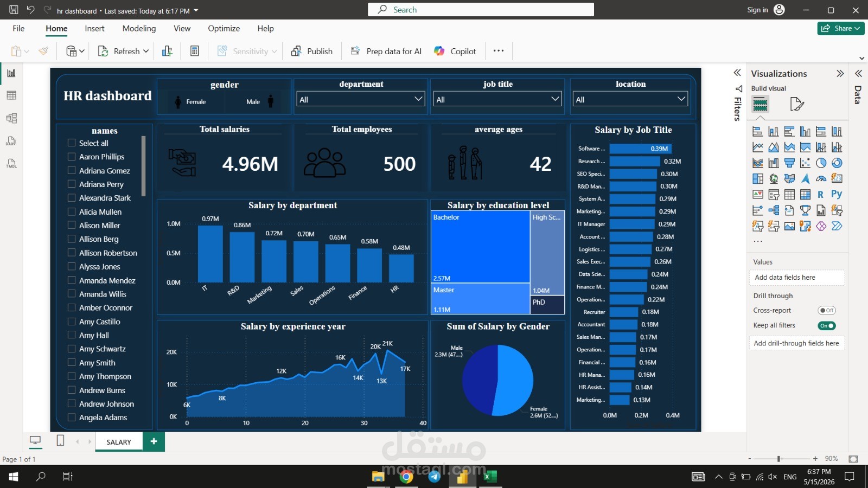Open the Model view in left sidebar
The width and height of the screenshot is (868, 488).
pyautogui.click(x=11, y=118)
